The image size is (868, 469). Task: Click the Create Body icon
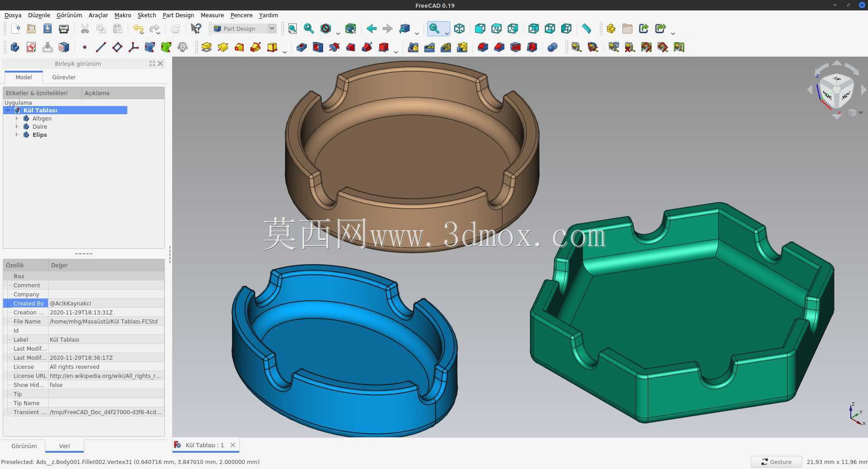coord(15,47)
